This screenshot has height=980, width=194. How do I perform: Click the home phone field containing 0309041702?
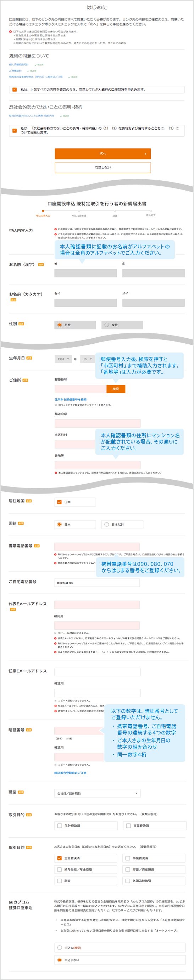click(x=97, y=583)
